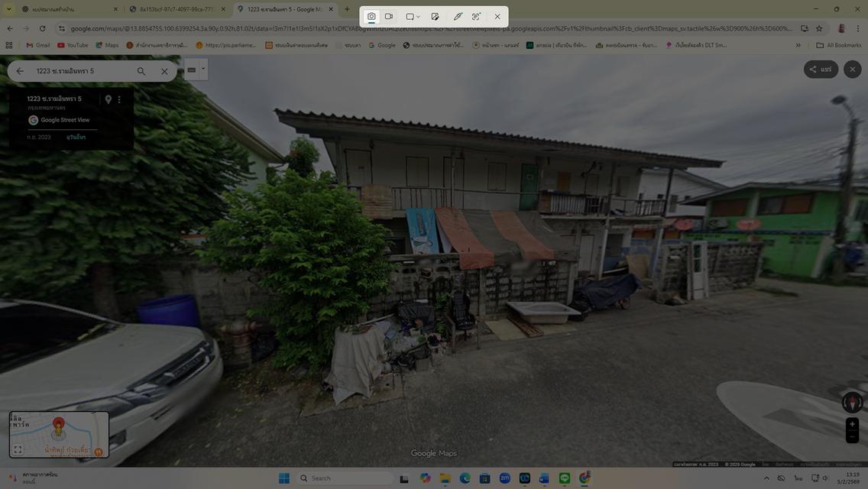Switch to the first Chrome tab

(69, 9)
